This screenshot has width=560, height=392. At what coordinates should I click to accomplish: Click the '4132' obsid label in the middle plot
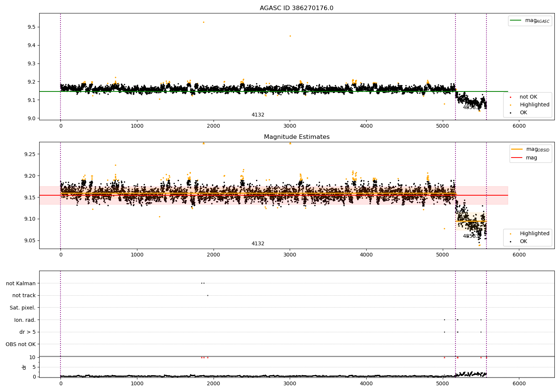[258, 244]
